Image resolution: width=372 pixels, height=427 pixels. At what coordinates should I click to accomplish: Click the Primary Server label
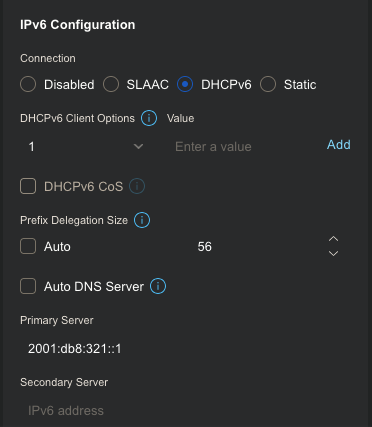[57, 320]
